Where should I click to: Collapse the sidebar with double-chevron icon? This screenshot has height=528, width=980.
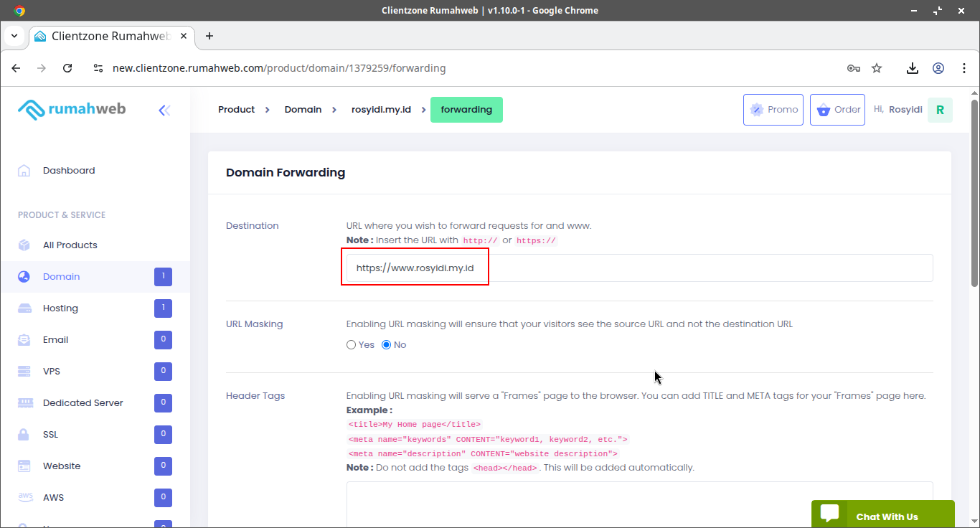[x=164, y=110]
